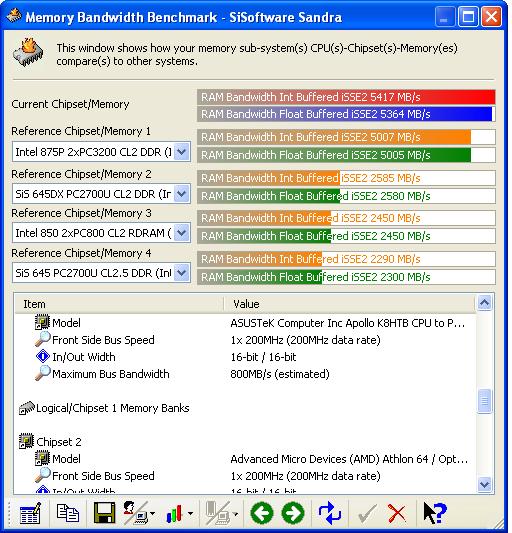Click the flaming memory chip icon
The height and width of the screenshot is (533, 512).
(28, 53)
